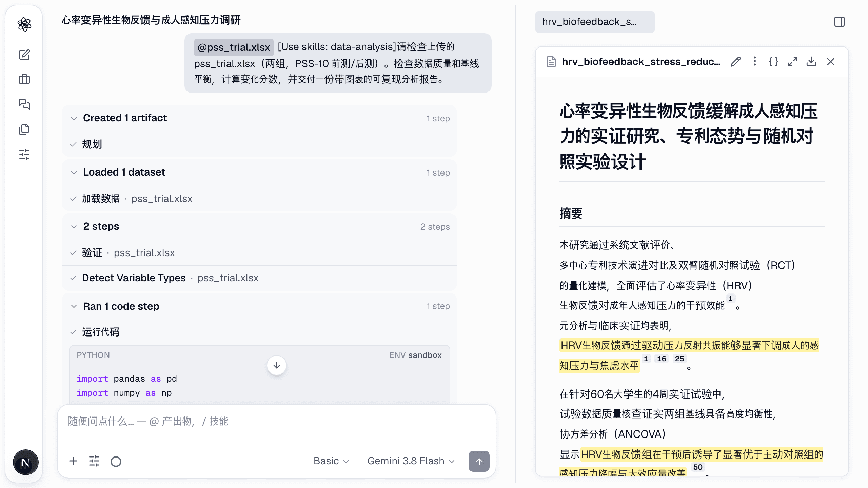
Task: Open the conversations chat bubbles icon
Action: (24, 104)
